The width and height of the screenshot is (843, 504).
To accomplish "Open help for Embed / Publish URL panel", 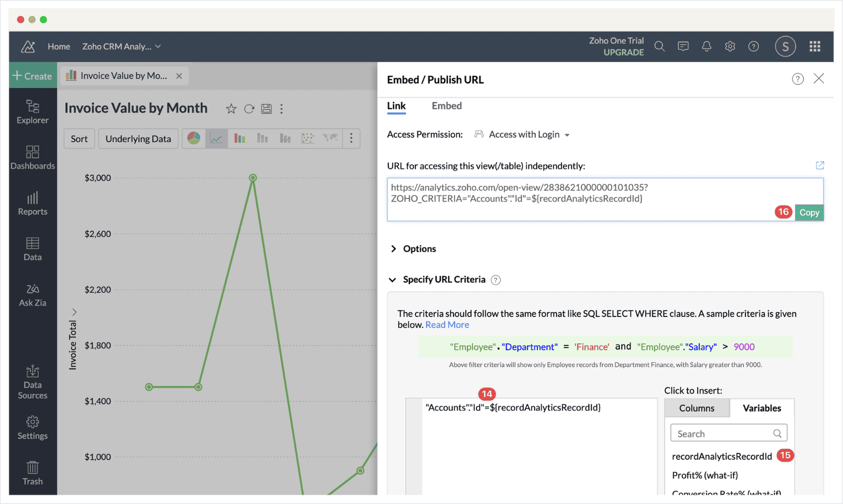I will point(798,79).
